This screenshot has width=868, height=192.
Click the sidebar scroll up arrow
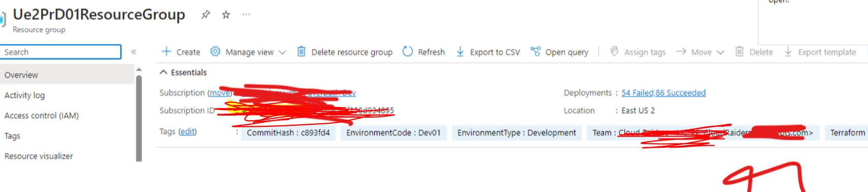[139, 70]
